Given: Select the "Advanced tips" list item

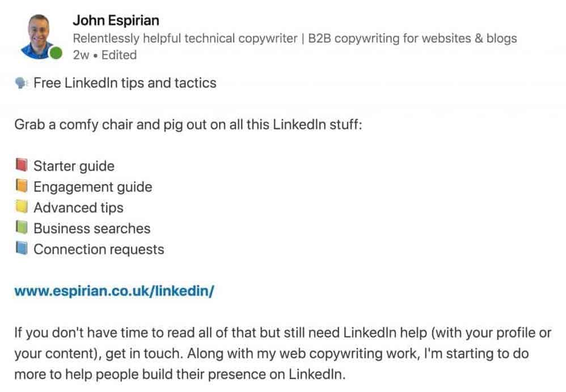Looking at the screenshot, I should (x=78, y=208).
